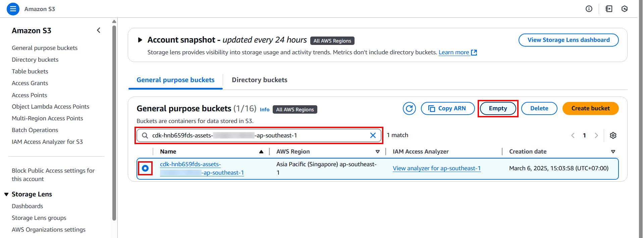This screenshot has width=644, height=238.
Task: Click View Storage Lens dashboard button
Action: 569,40
